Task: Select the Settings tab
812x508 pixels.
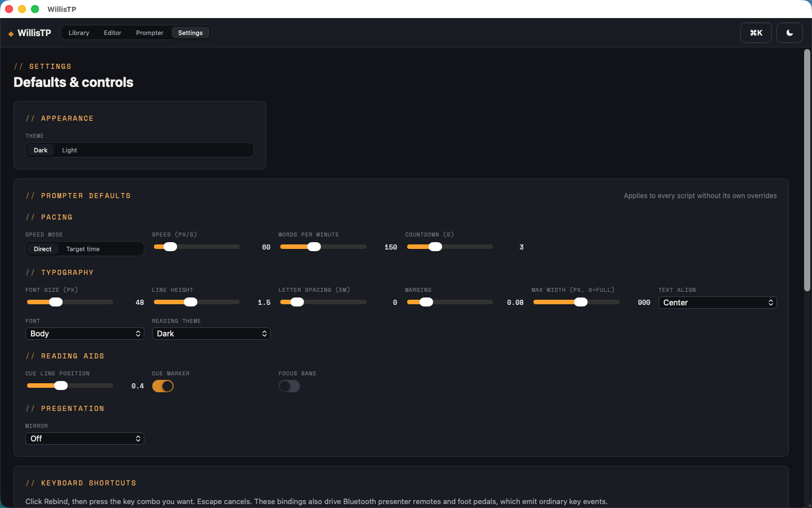Action: [191, 33]
